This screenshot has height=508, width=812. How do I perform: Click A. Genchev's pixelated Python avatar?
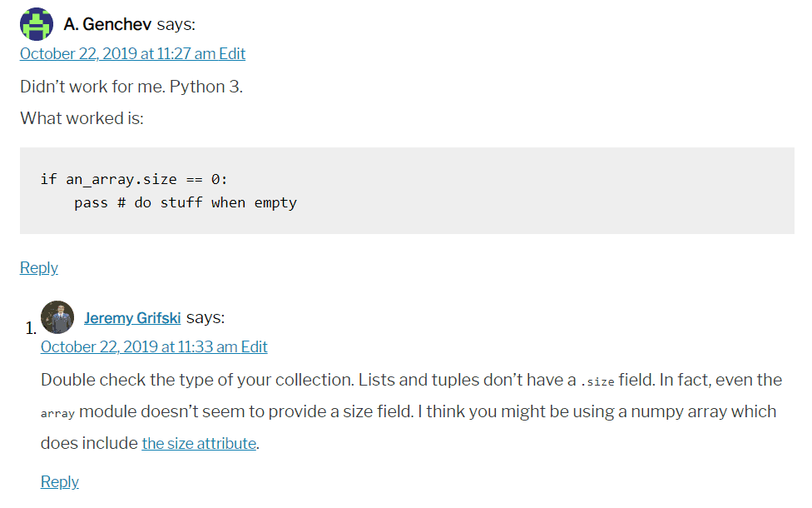click(x=36, y=23)
